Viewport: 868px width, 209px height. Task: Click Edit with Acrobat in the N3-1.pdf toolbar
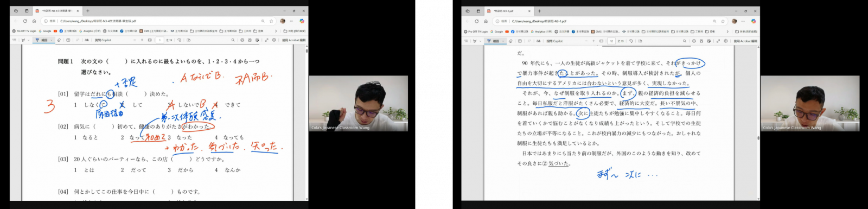(745, 41)
